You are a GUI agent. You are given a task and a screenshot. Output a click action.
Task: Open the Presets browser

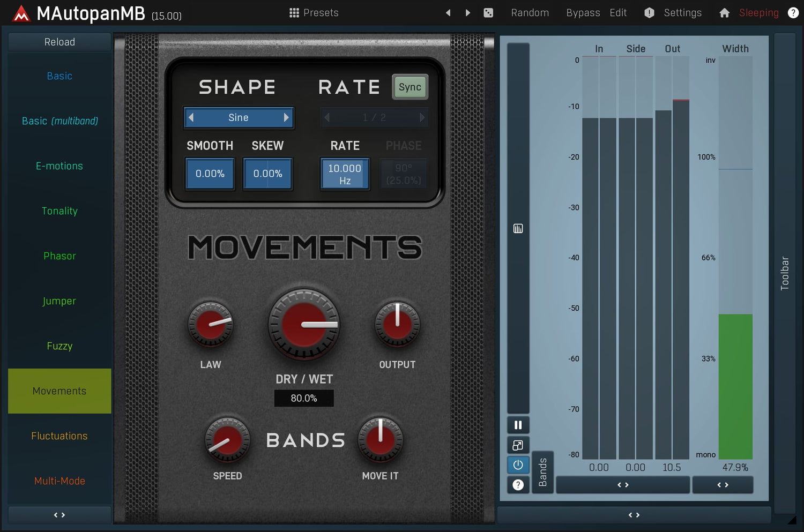tap(314, 13)
